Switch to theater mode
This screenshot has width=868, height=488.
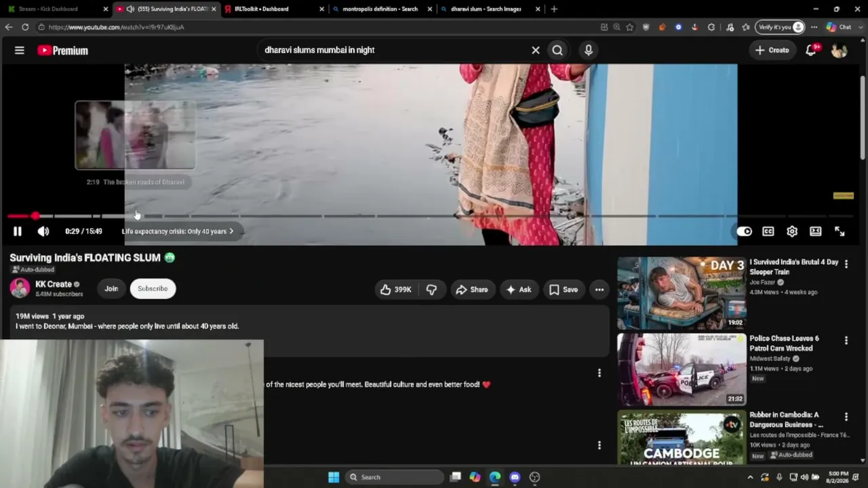click(x=816, y=231)
